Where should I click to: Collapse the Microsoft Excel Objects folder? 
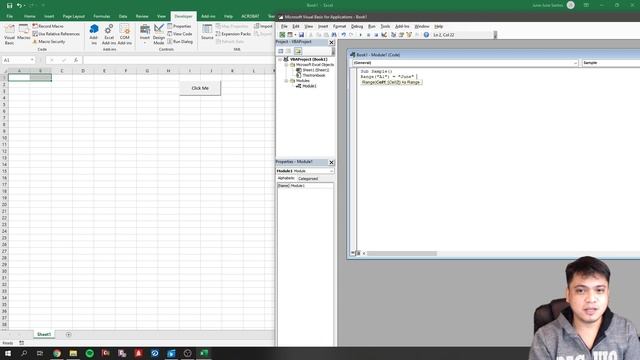(x=286, y=65)
